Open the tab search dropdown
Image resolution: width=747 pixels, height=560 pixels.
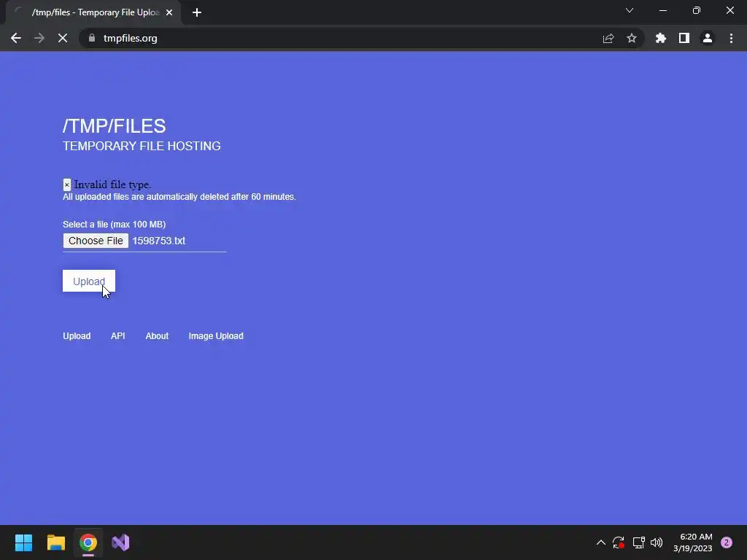pos(630,10)
